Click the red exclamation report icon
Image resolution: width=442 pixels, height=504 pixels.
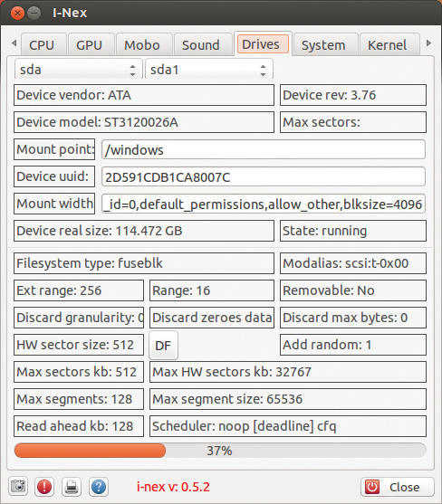coord(44,486)
